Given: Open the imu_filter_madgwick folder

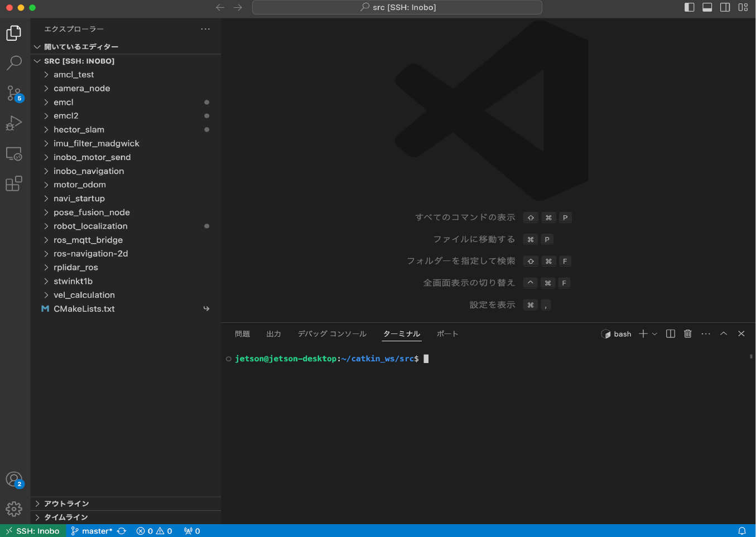Looking at the screenshot, I should [x=126, y=143].
